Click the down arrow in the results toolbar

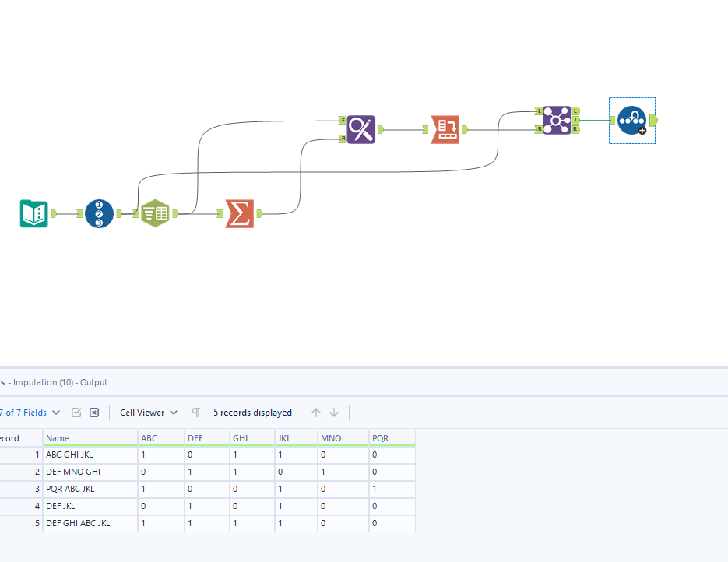334,413
